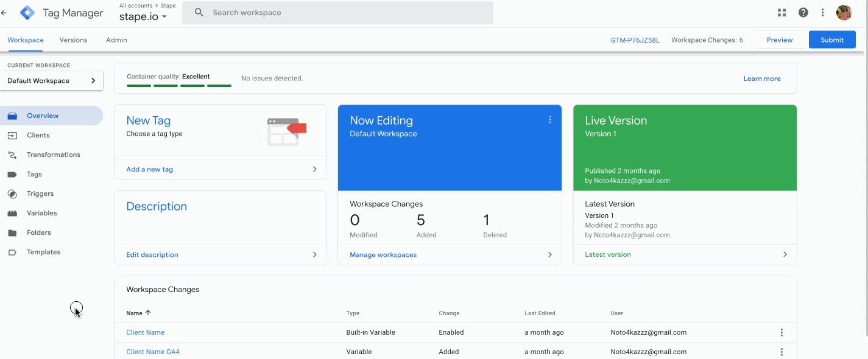Click chevron next to Edit description
868x359 pixels.
[x=314, y=254]
